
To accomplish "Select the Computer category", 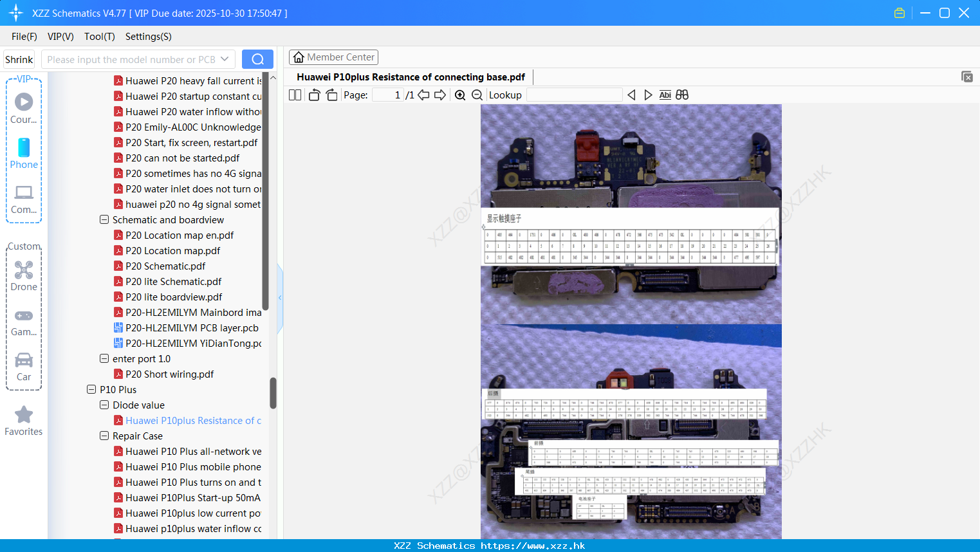I will point(24,199).
